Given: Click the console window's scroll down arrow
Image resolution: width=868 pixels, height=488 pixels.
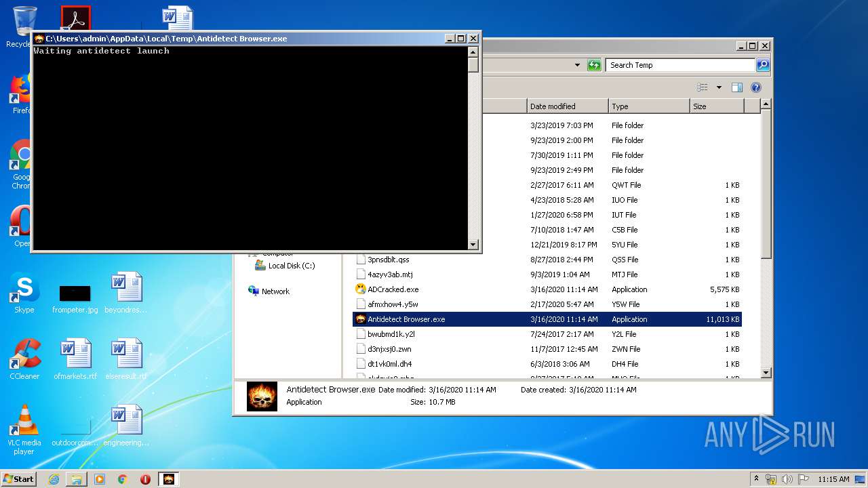Looking at the screenshot, I should point(473,245).
